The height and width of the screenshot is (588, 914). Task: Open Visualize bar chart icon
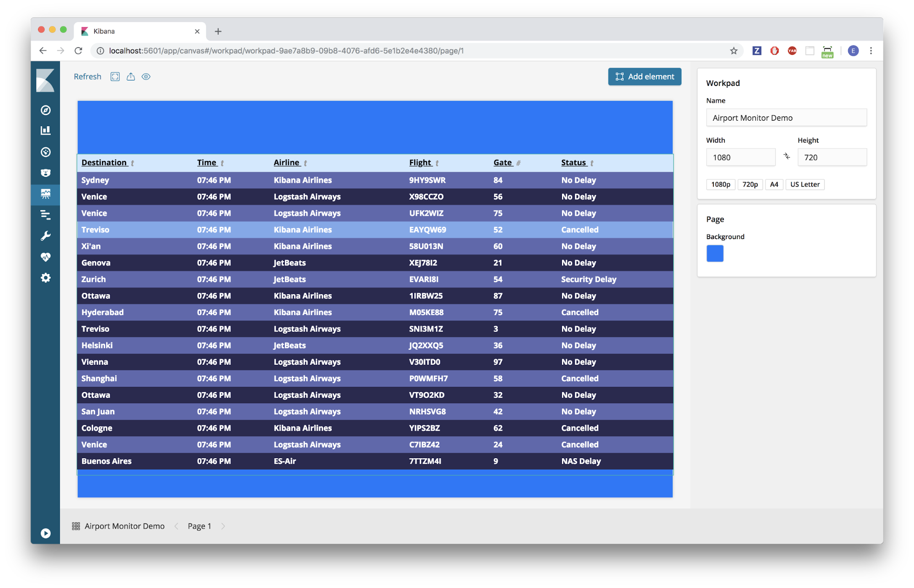tap(45, 131)
